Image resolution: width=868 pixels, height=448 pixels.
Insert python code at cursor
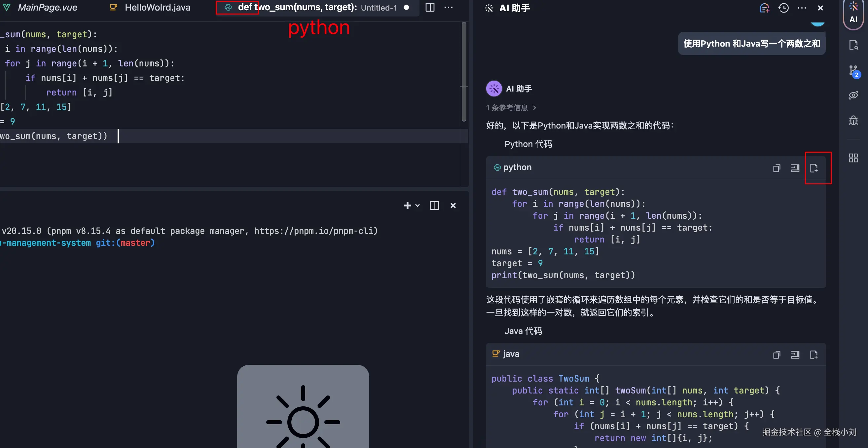(x=795, y=168)
